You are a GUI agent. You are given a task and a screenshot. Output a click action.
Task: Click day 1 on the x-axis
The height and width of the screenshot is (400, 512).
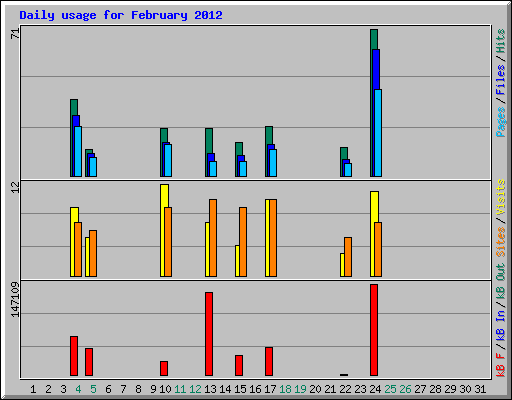(x=33, y=389)
